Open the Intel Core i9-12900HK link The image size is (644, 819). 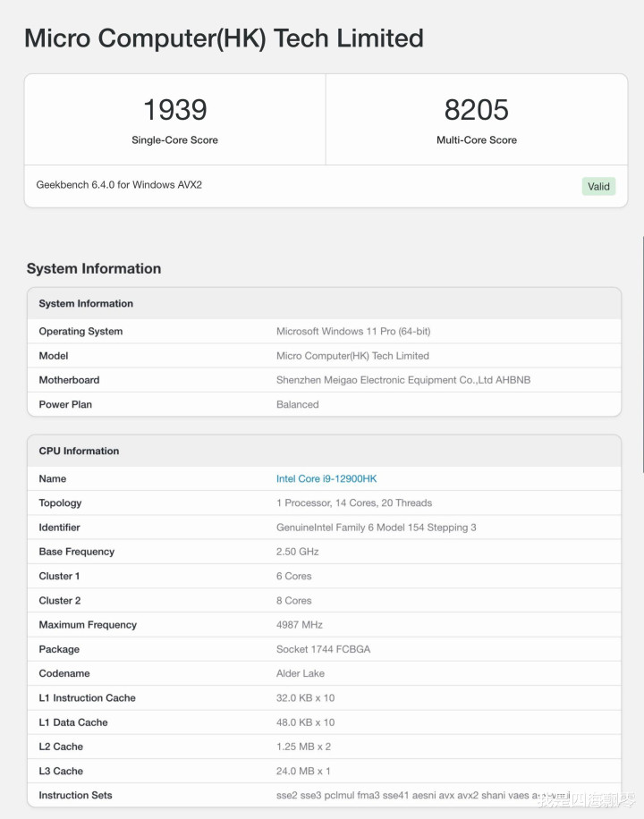(x=326, y=478)
